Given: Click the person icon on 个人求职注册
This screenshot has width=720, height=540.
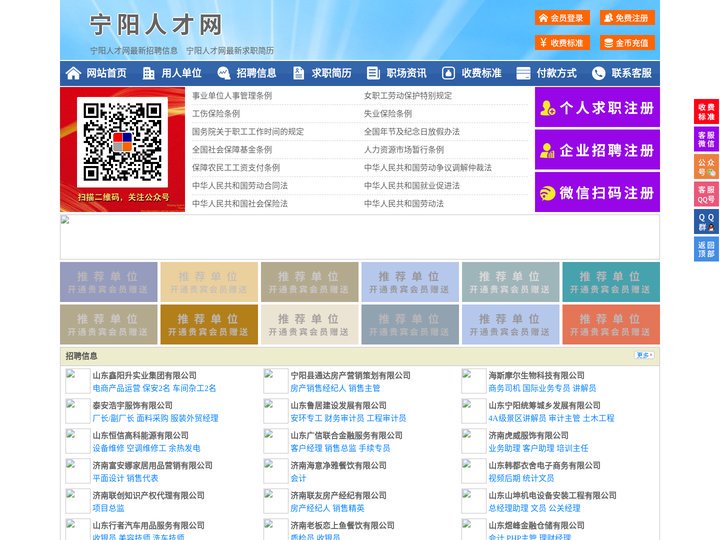Looking at the screenshot, I should [x=547, y=108].
